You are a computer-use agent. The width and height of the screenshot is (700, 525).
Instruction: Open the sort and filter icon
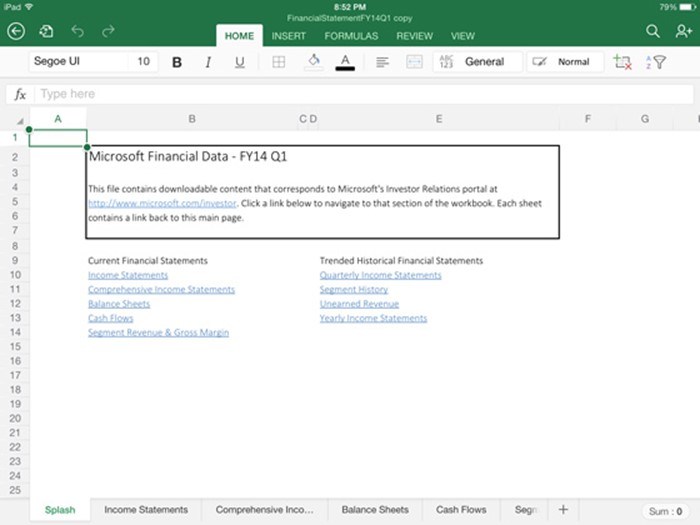click(x=656, y=62)
